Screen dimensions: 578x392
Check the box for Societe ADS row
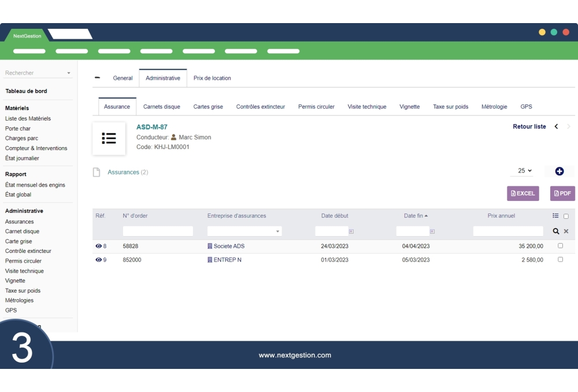coord(560,246)
